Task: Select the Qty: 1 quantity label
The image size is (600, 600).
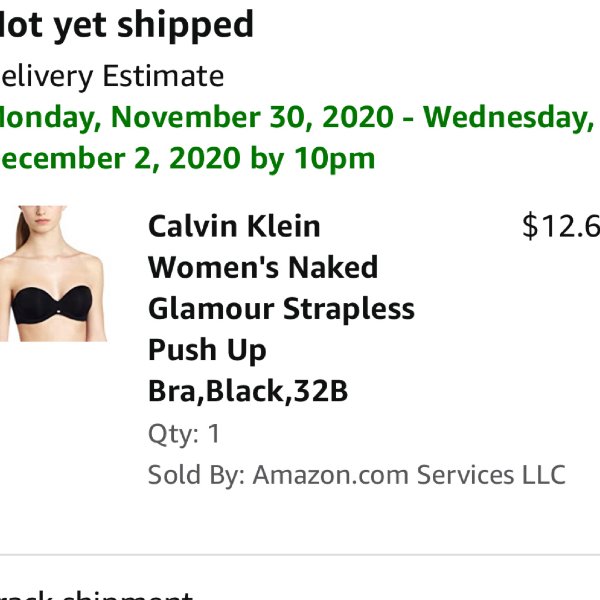Action: point(184,434)
